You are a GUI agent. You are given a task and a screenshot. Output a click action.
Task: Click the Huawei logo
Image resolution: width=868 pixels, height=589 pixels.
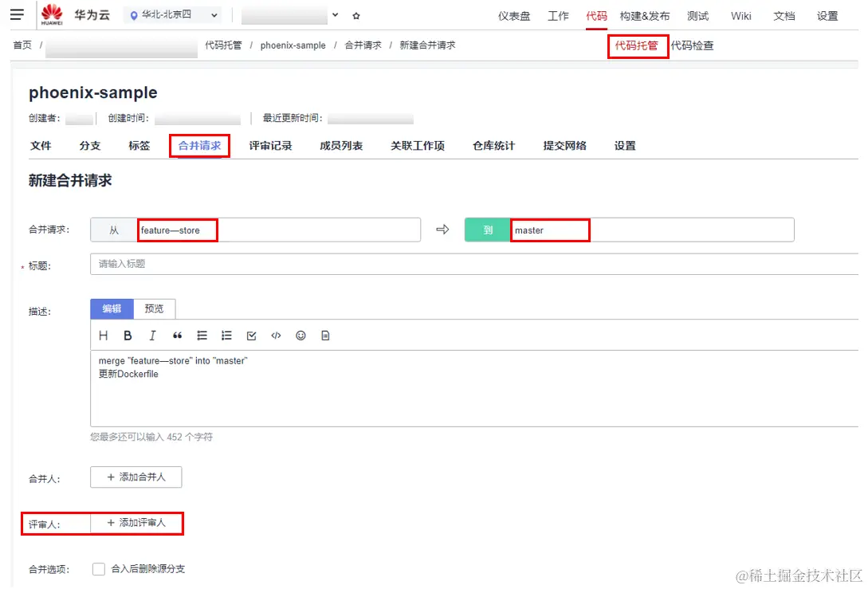point(52,15)
